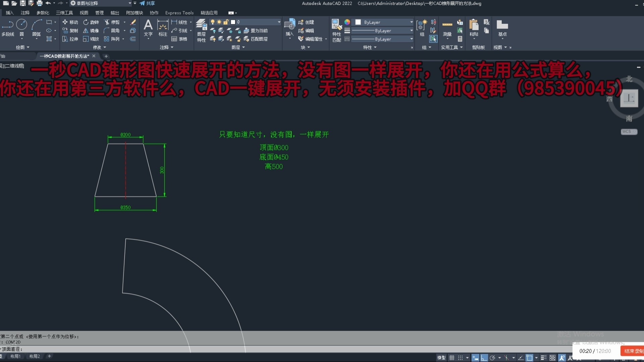644x362 pixels.
Task: Expand the 实用工具 (Utilities) panel
Action: tap(451, 47)
